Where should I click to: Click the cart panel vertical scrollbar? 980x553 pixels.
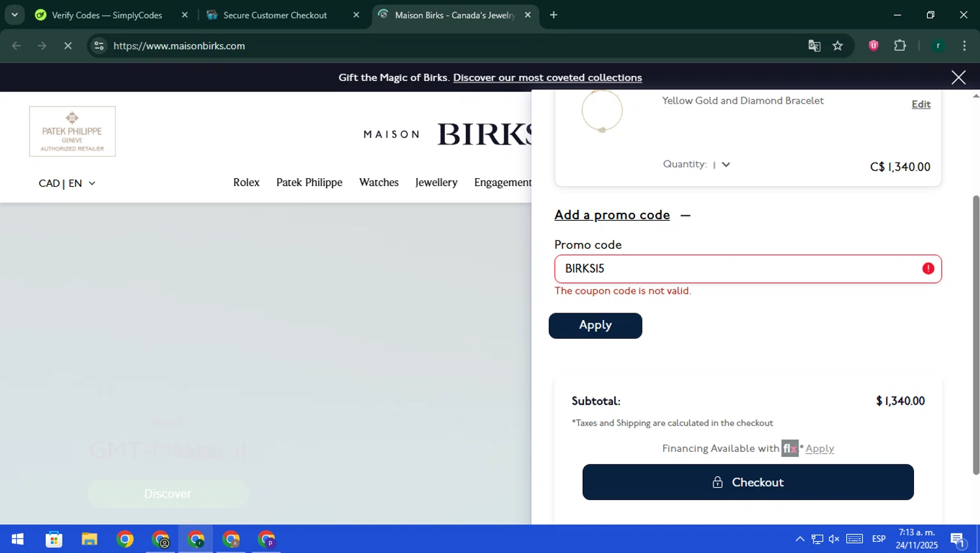976,334
